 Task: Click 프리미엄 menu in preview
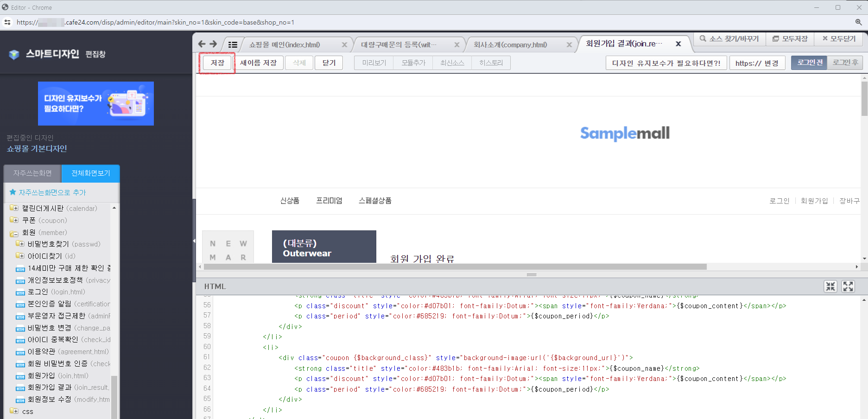click(329, 201)
